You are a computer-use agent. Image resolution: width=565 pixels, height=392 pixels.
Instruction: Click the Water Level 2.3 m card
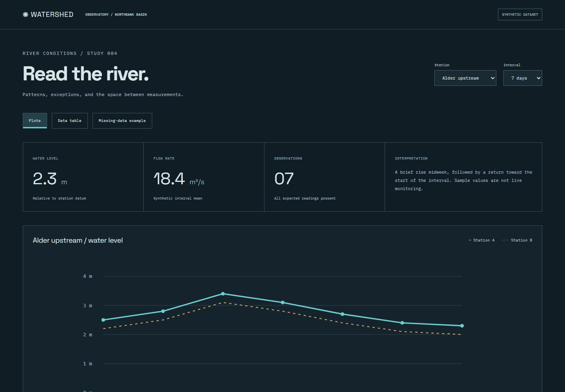pyautogui.click(x=83, y=177)
